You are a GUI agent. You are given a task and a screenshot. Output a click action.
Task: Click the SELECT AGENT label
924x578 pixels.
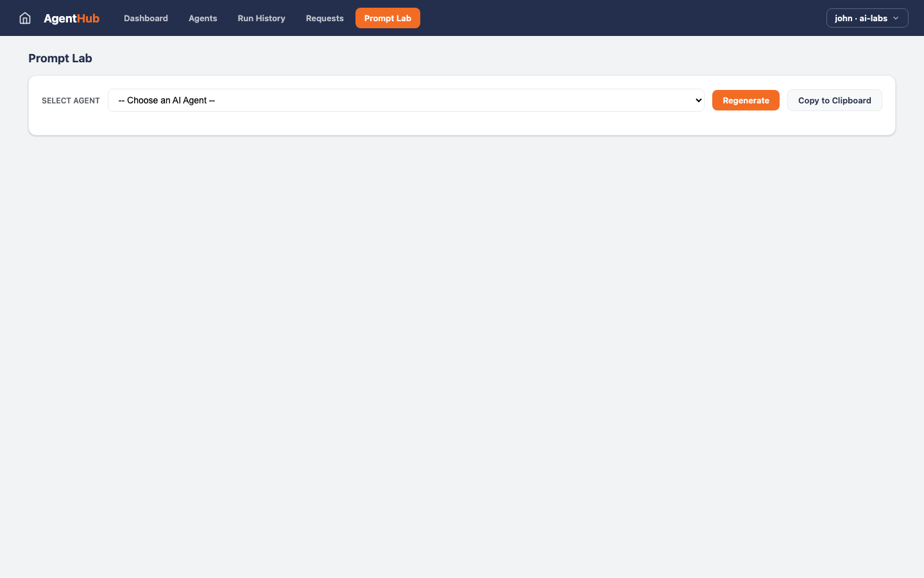(x=71, y=100)
